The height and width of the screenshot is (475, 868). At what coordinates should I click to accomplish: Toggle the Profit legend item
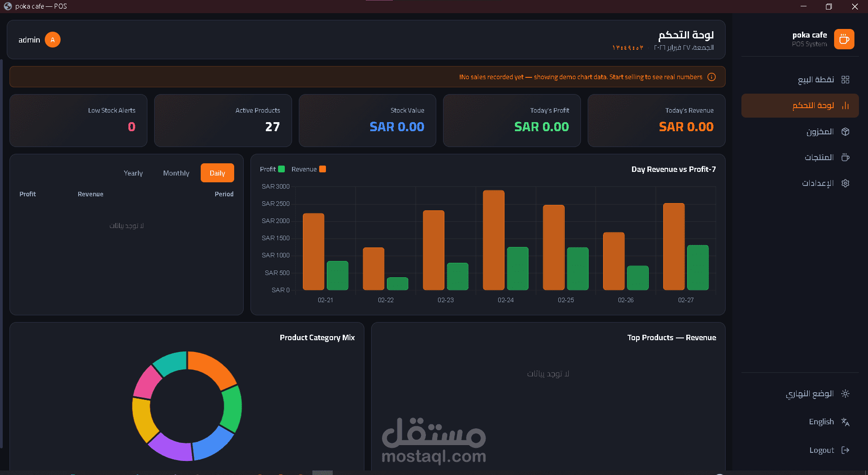(x=272, y=169)
